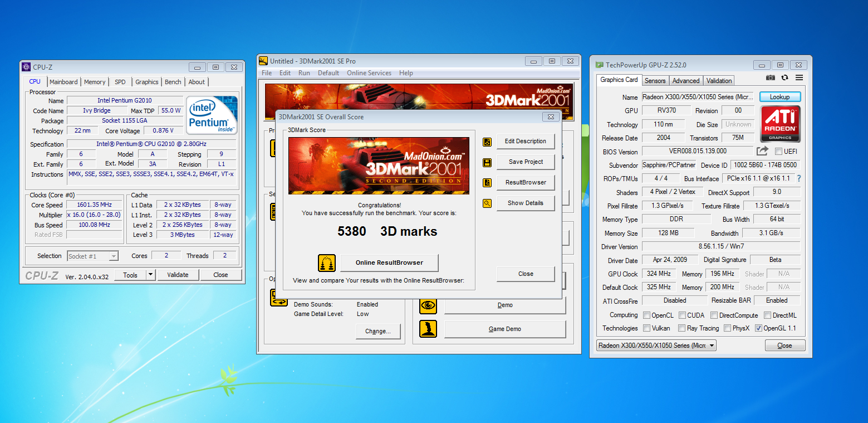Viewport: 868px width, 423px height.
Task: Open the Edit menu in 3DMark2001
Action: pyautogui.click(x=285, y=73)
